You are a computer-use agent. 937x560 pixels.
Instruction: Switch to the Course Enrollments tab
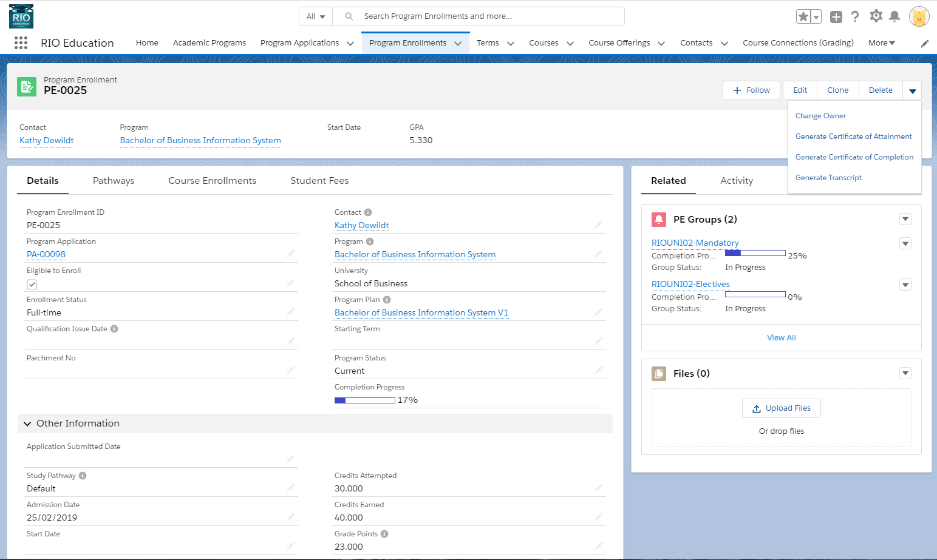tap(212, 181)
